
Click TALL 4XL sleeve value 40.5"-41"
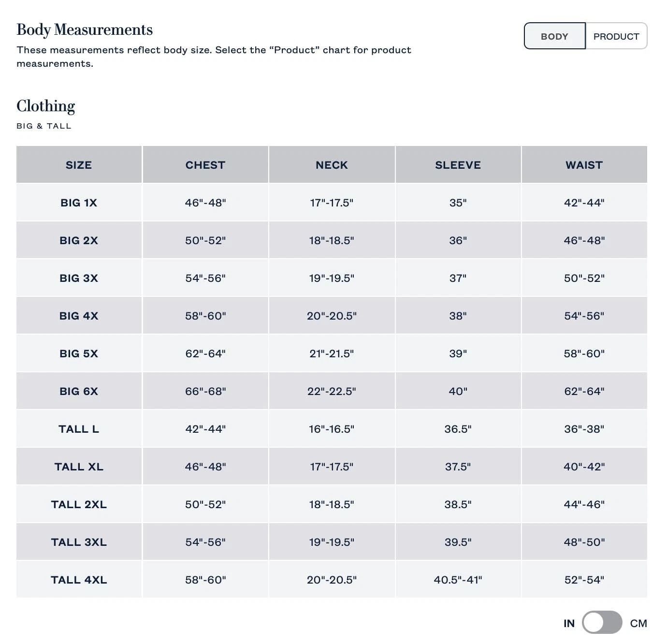[458, 580]
